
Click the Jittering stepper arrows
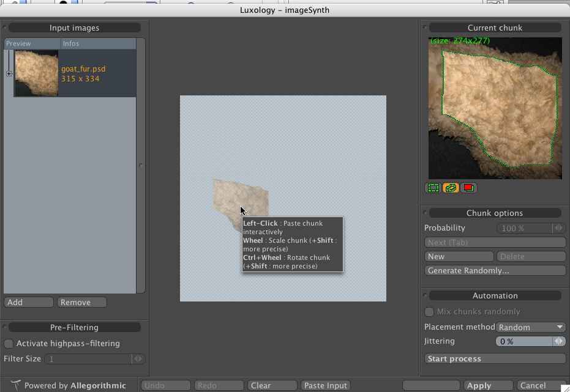(559, 341)
